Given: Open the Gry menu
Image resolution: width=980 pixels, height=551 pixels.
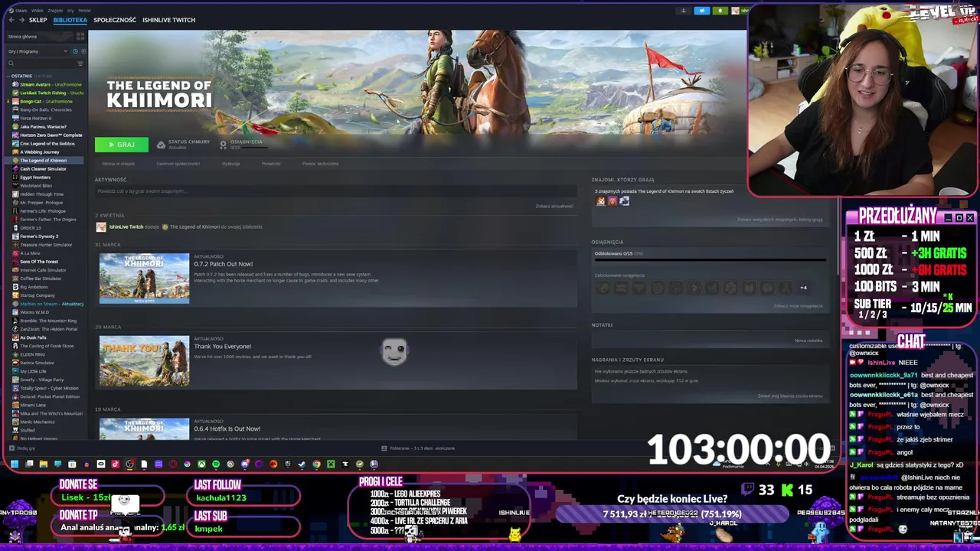Looking at the screenshot, I should 70,11.
